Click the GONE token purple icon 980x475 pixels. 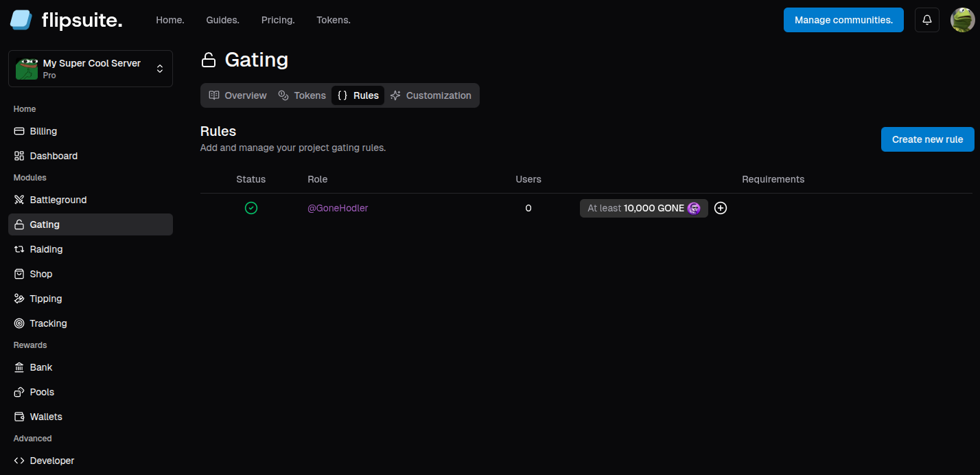pos(694,208)
